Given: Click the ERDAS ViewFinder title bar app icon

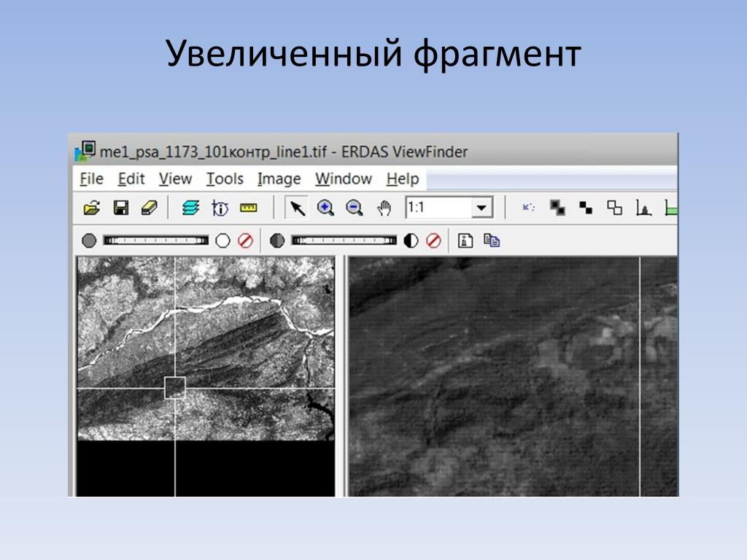Looking at the screenshot, I should coord(85,152).
